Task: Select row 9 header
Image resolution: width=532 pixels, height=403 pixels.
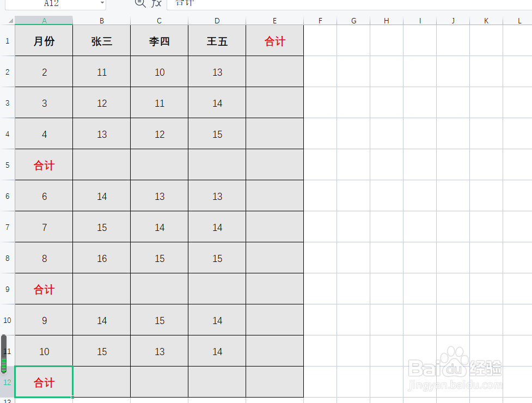Action: 7,289
